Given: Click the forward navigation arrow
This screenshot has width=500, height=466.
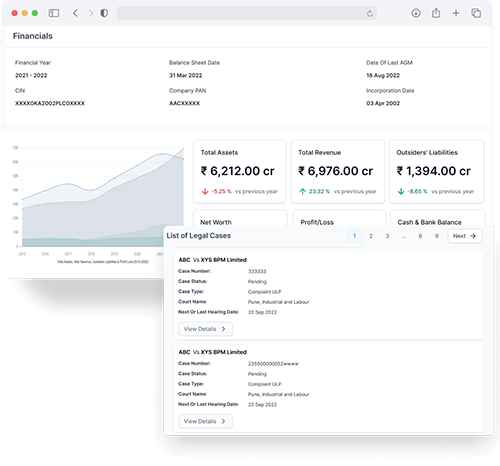Looking at the screenshot, I should pyautogui.click(x=91, y=13).
